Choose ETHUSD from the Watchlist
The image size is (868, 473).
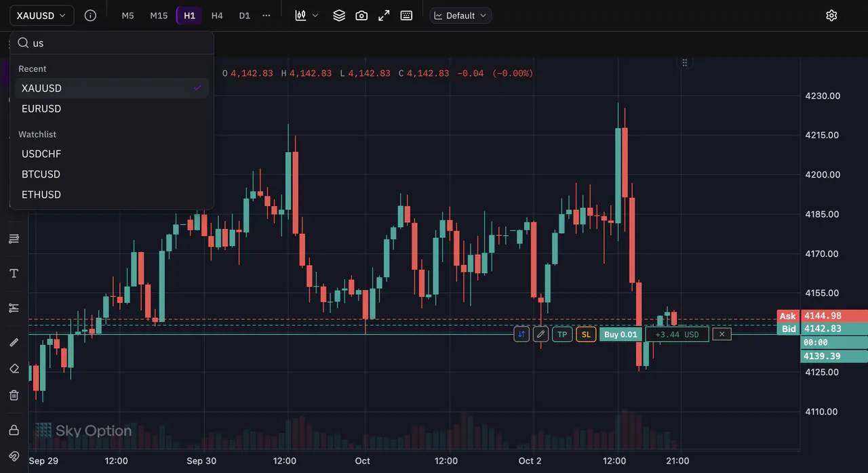[112, 194]
